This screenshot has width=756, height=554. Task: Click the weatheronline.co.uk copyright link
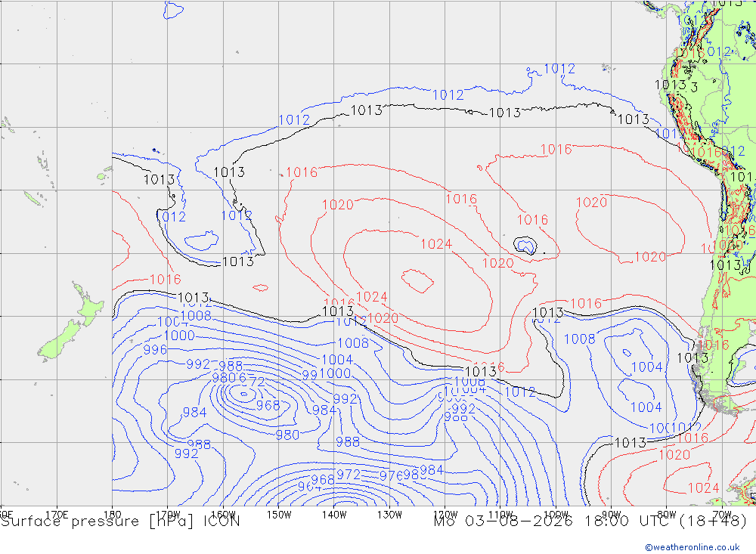click(692, 546)
